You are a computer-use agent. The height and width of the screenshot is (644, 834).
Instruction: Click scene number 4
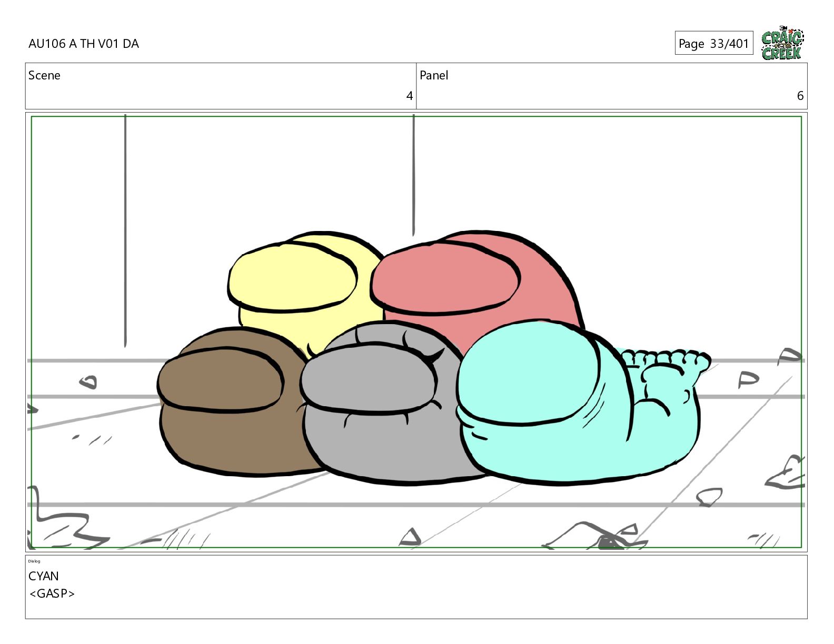[409, 96]
